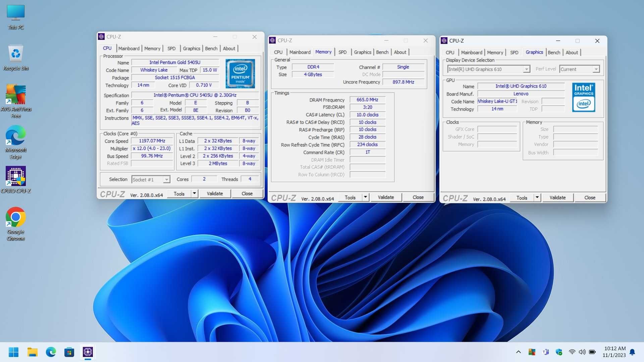Screen dimensions: 644x362
Task: Open the clock and date in taskbar
Action: click(x=614, y=352)
